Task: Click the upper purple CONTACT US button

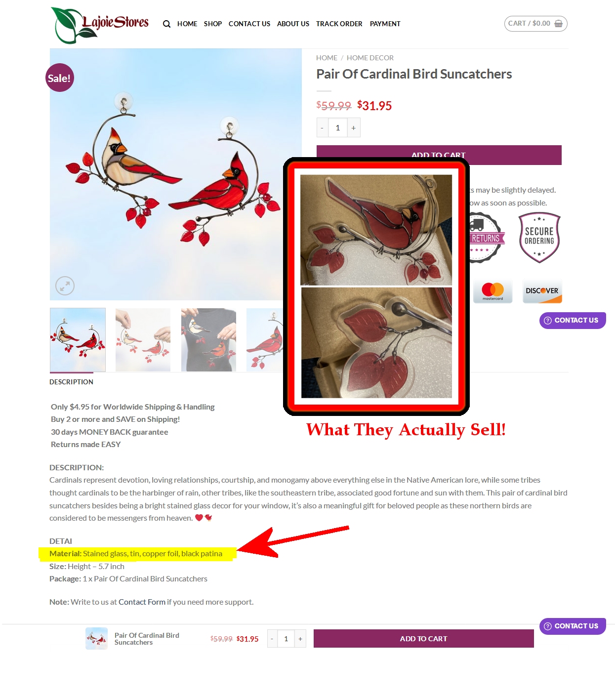Action: [573, 320]
